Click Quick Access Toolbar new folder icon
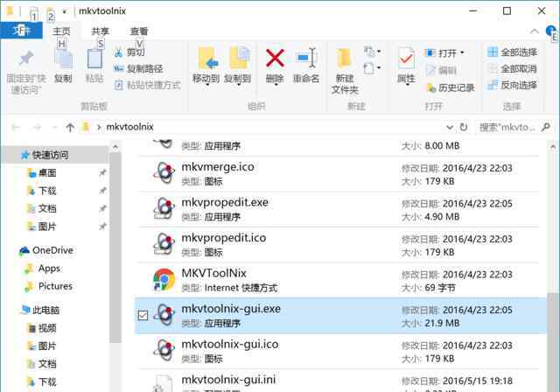 pos(51,14)
